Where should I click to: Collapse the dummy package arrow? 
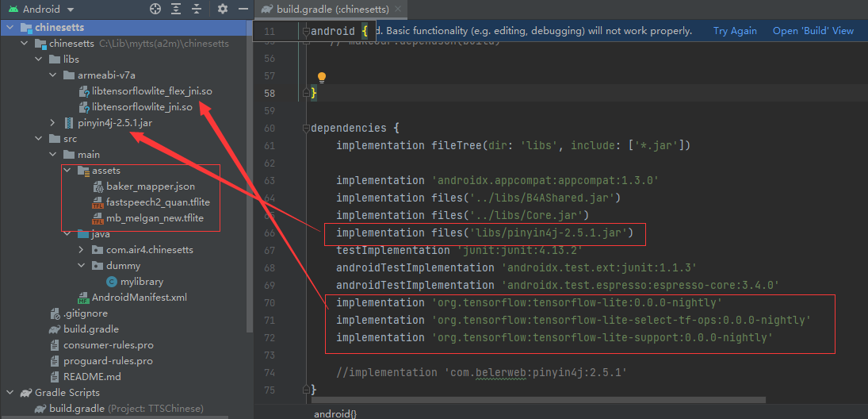point(82,266)
